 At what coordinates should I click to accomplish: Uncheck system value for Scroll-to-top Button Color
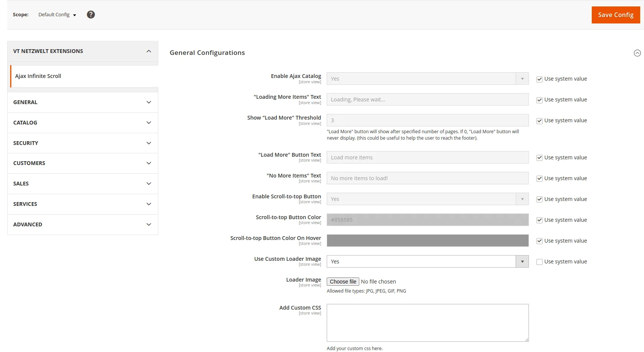tap(540, 220)
